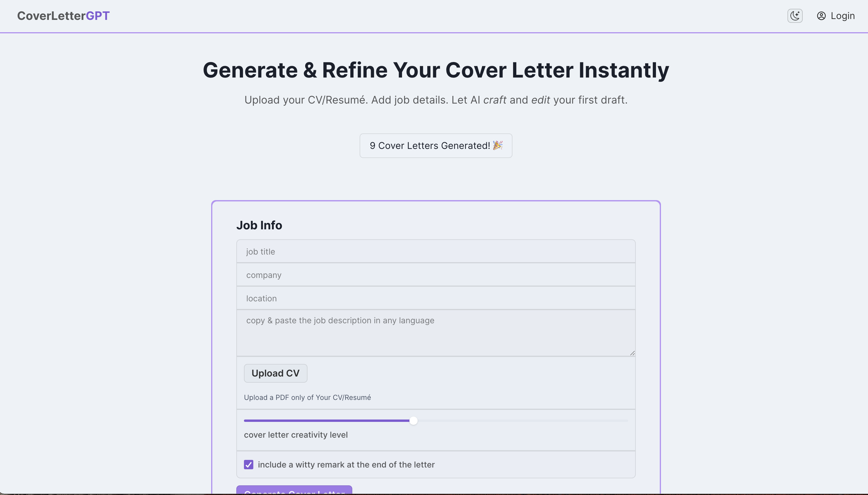
Task: Open the Login page
Action: click(842, 16)
